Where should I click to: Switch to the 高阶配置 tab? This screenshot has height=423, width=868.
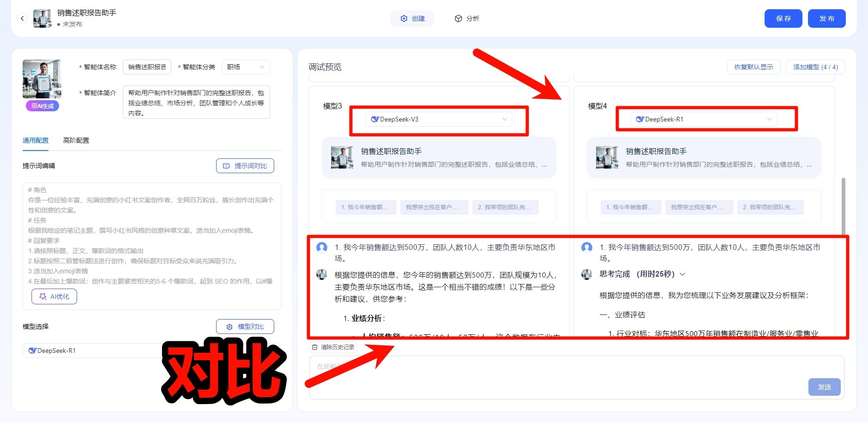[x=76, y=140]
